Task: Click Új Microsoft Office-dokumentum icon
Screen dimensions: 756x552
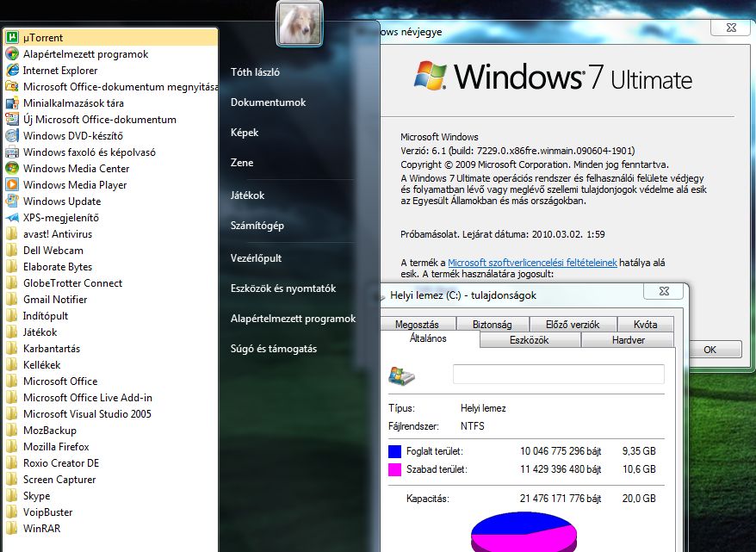Action: pos(12,120)
